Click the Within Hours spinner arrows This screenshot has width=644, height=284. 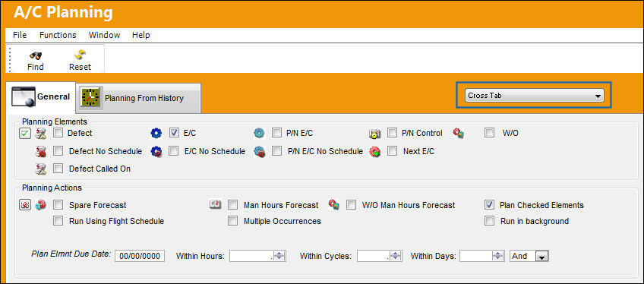[x=279, y=256]
